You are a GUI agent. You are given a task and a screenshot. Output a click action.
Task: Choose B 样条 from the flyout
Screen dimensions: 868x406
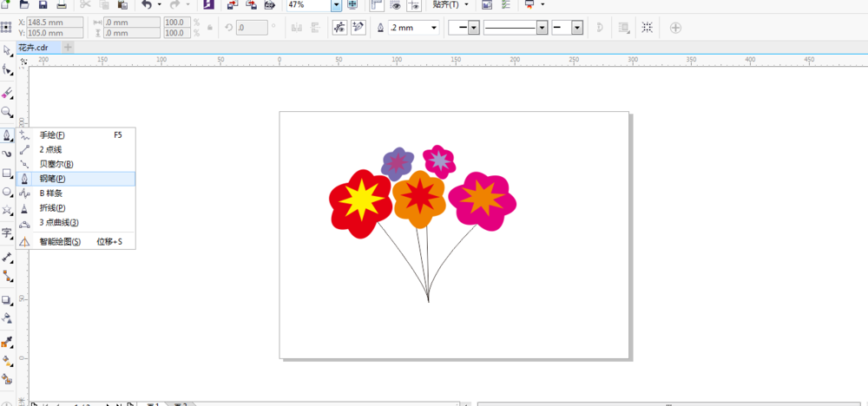point(76,193)
